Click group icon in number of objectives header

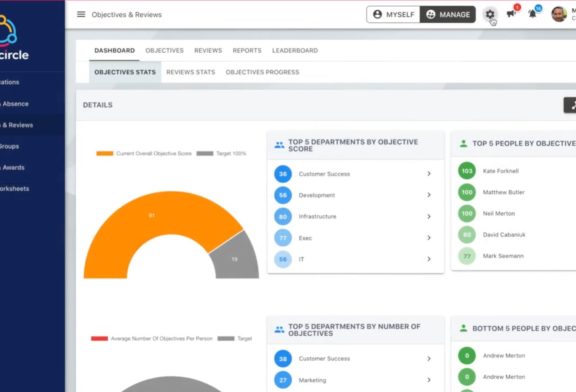coord(279,330)
